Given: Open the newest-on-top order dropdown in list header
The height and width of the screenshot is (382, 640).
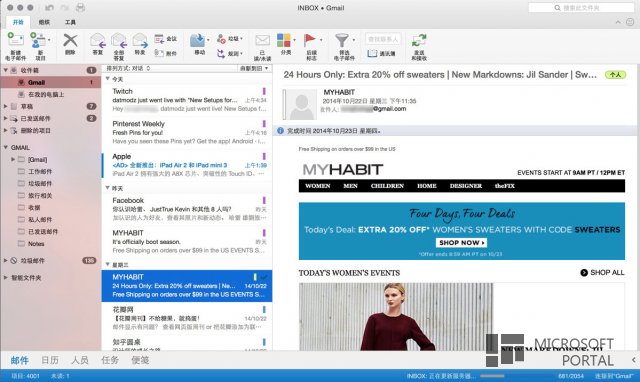Looking at the screenshot, I should (254, 68).
